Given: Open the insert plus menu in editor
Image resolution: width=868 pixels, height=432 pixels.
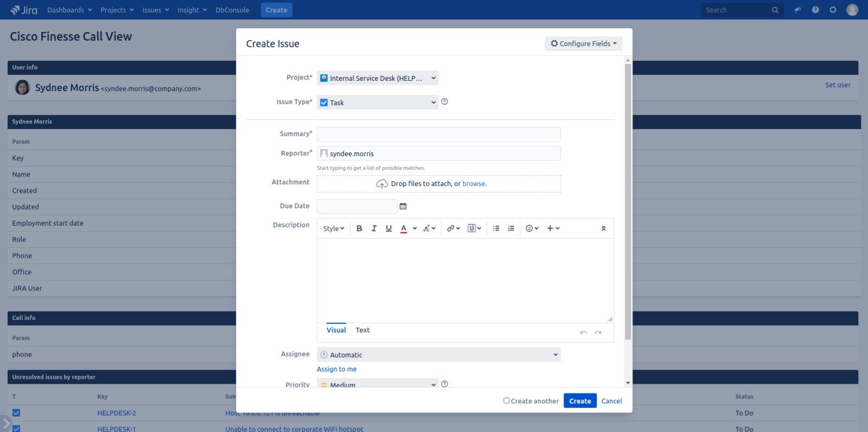Looking at the screenshot, I should [553, 228].
